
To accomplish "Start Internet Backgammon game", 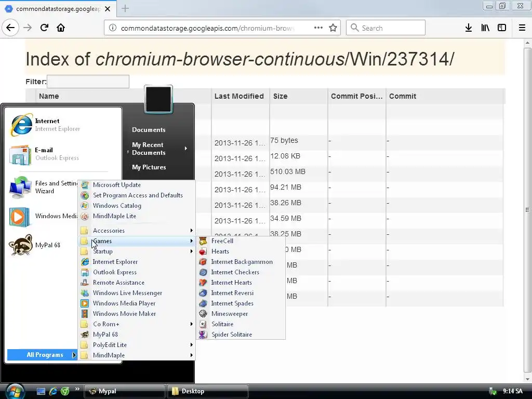I will click(x=241, y=262).
